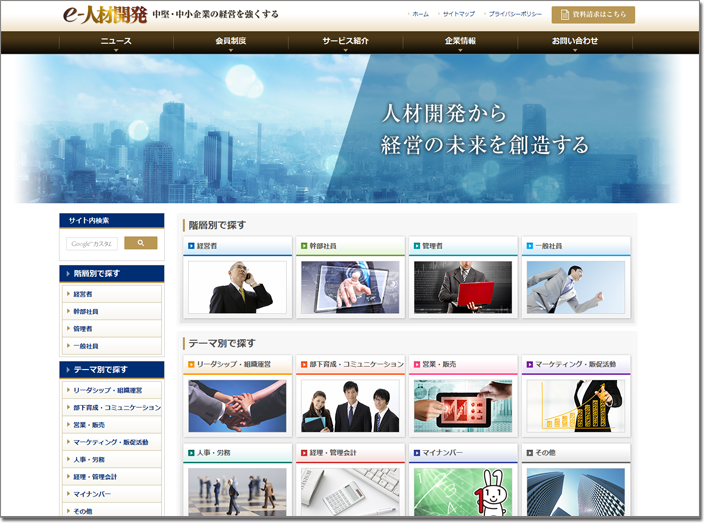The height and width of the screenshot is (530, 720).
Task: Open the リーダーシップ・組織運営 hands thumbnail
Action: coord(237,405)
